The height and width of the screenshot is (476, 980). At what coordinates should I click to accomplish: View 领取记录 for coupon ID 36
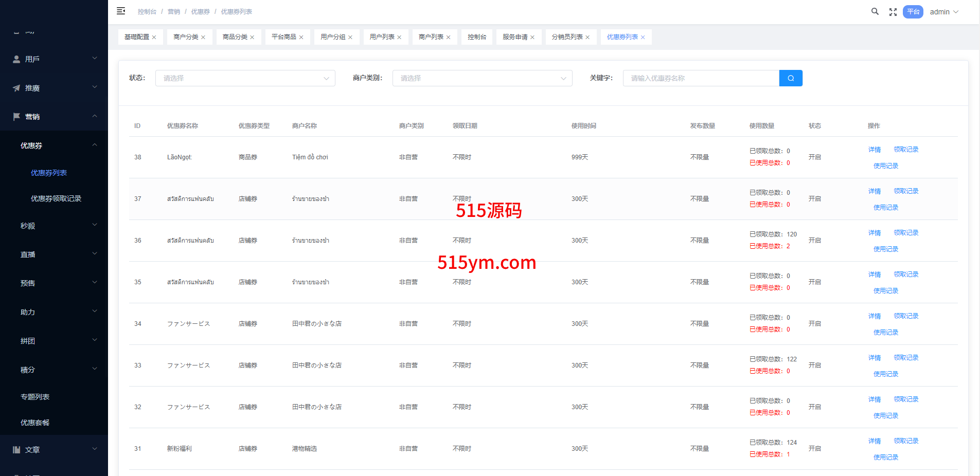pyautogui.click(x=906, y=233)
